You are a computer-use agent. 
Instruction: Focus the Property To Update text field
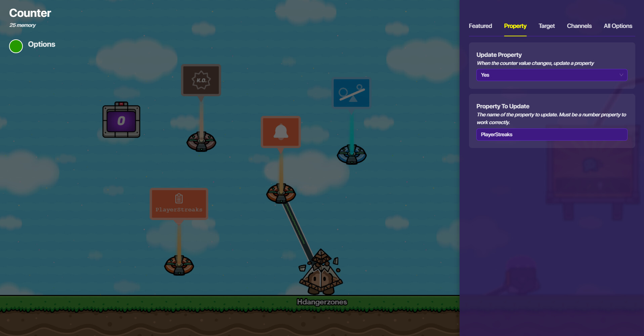tap(551, 135)
